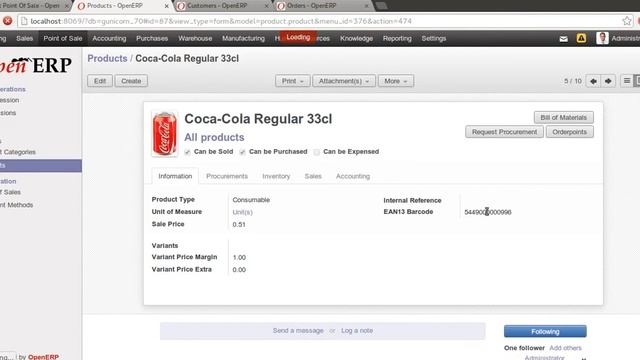640x360 pixels.
Task: Close the Orders - OpenERP browser tab
Action: click(x=367, y=6)
